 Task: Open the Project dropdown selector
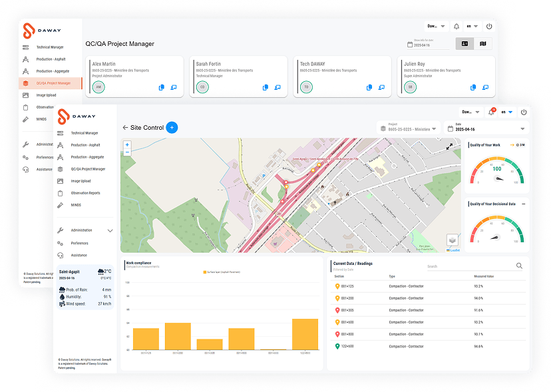(x=409, y=128)
